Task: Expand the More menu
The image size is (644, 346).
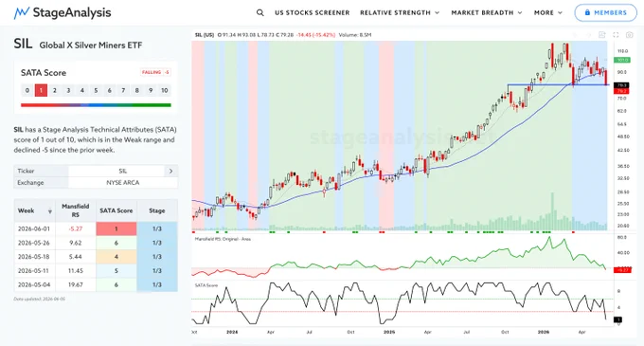Action: click(548, 12)
